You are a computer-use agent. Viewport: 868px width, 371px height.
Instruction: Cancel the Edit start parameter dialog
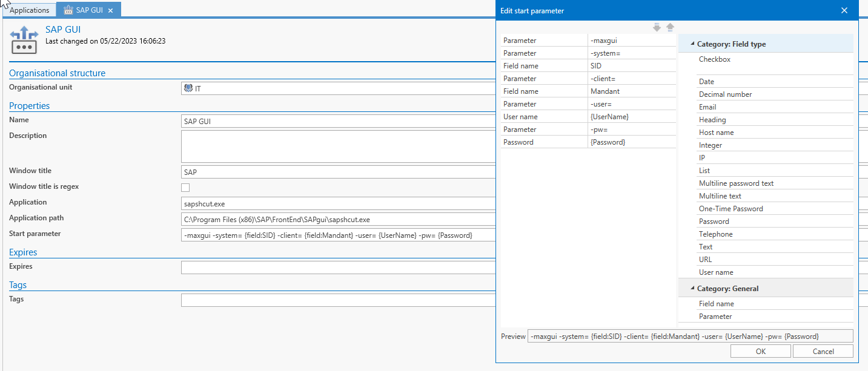click(x=823, y=351)
